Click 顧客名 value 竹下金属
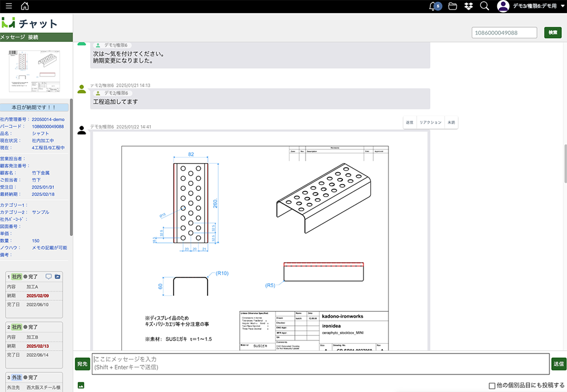Image resolution: width=567 pixels, height=392 pixels. pos(40,173)
